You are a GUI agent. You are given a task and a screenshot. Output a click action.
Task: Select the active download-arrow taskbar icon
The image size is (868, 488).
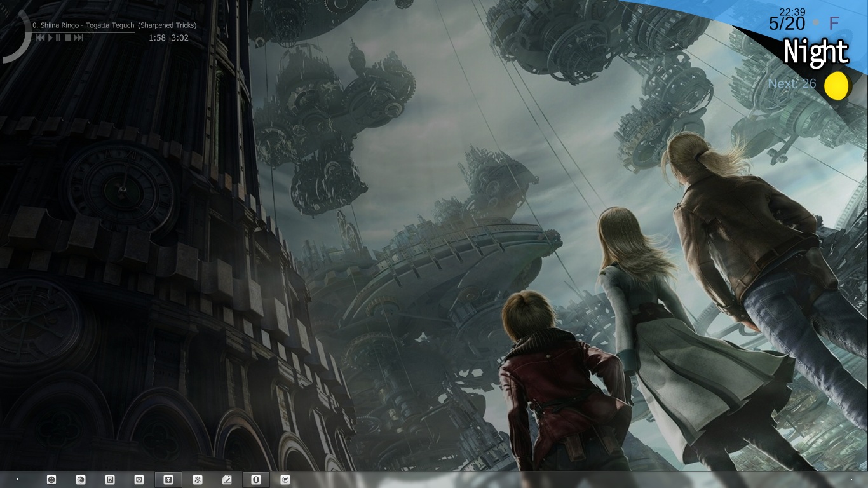click(x=168, y=480)
